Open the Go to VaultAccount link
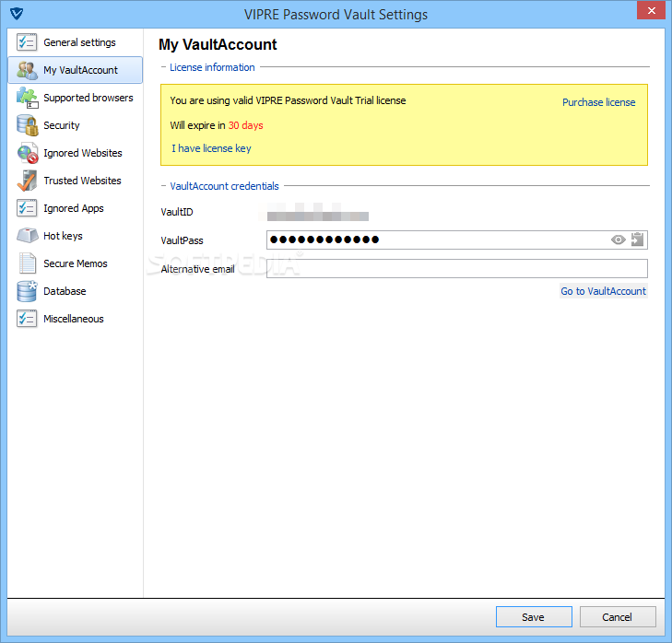Screen dimensions: 672x643 click(603, 291)
